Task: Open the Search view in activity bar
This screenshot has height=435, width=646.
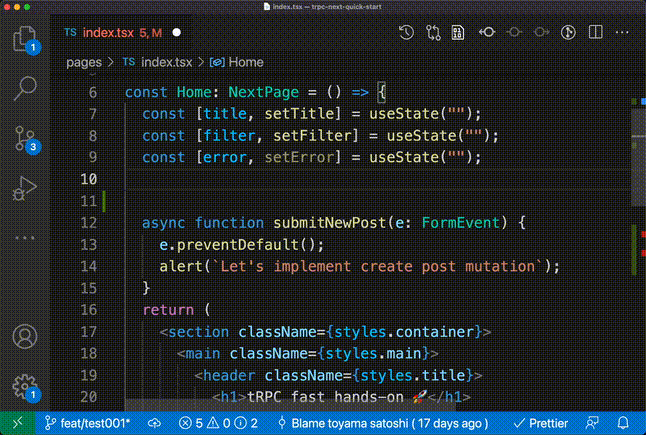Action: click(25, 88)
